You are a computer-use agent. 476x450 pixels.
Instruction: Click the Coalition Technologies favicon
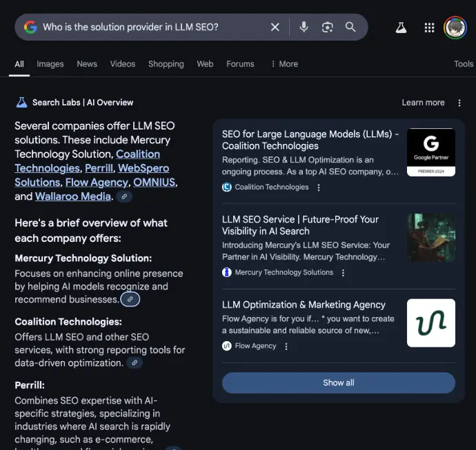[227, 187]
